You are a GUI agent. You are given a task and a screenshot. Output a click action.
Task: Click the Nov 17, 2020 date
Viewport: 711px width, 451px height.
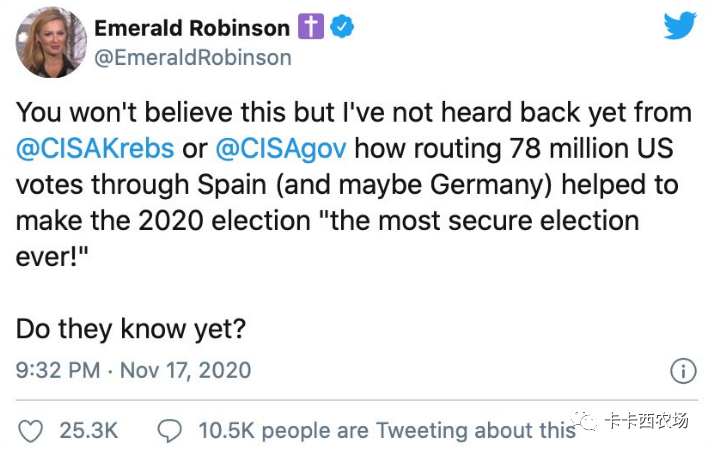coord(185,370)
